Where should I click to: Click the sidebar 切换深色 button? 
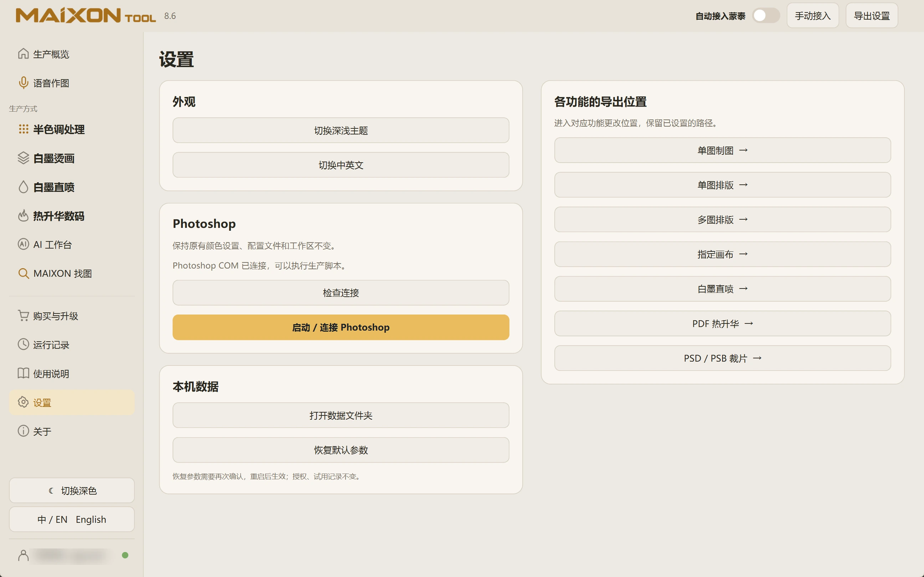[x=72, y=490]
